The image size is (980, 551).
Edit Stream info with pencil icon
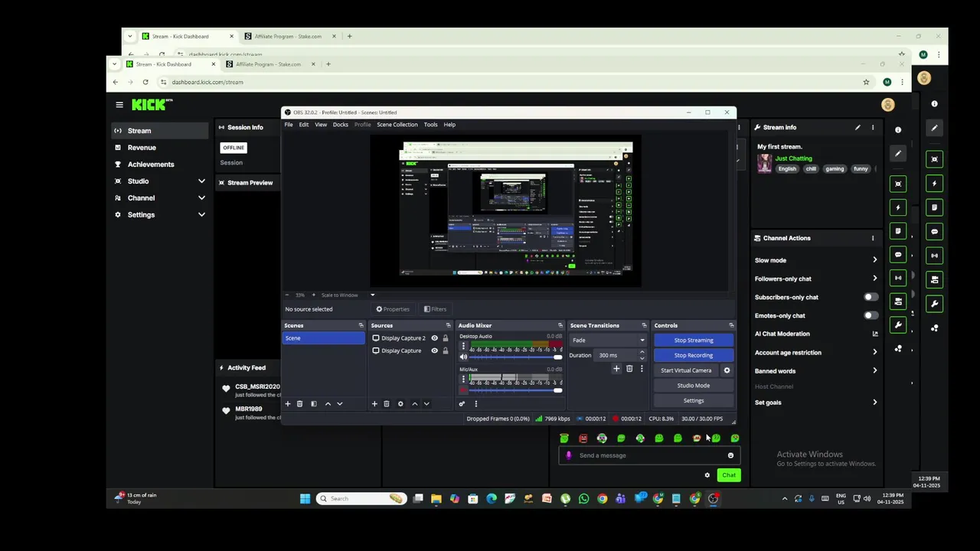[x=857, y=128]
